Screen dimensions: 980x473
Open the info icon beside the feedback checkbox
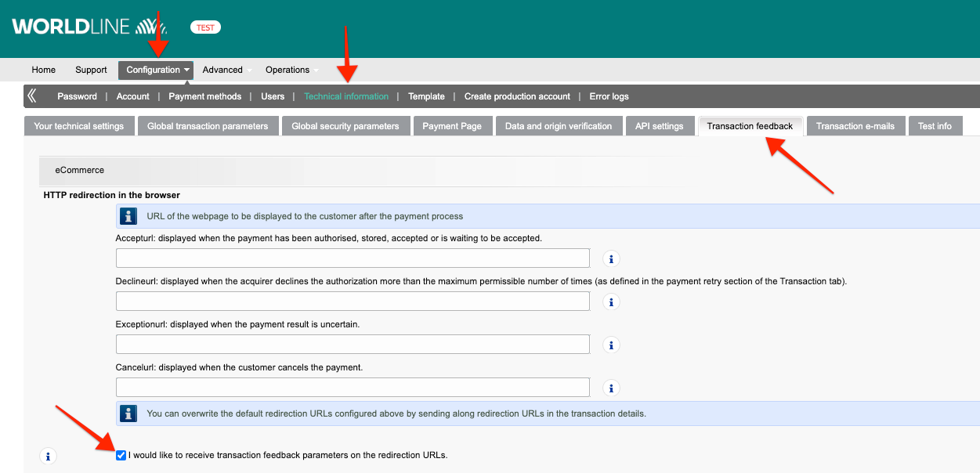pyautogui.click(x=48, y=455)
